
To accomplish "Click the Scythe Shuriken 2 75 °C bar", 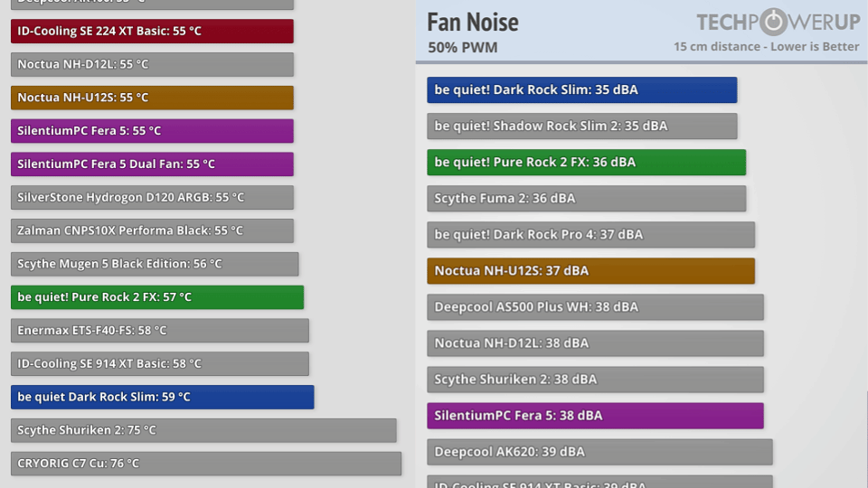I will (x=203, y=430).
